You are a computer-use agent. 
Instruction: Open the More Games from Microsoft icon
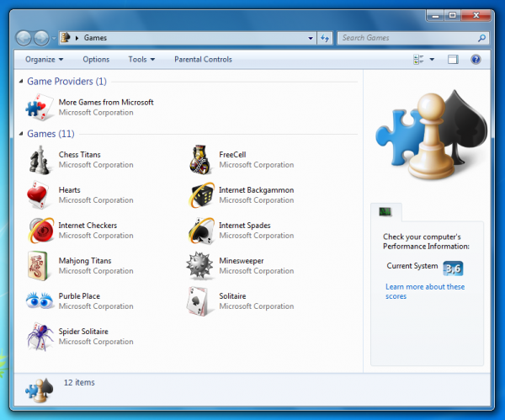point(40,107)
